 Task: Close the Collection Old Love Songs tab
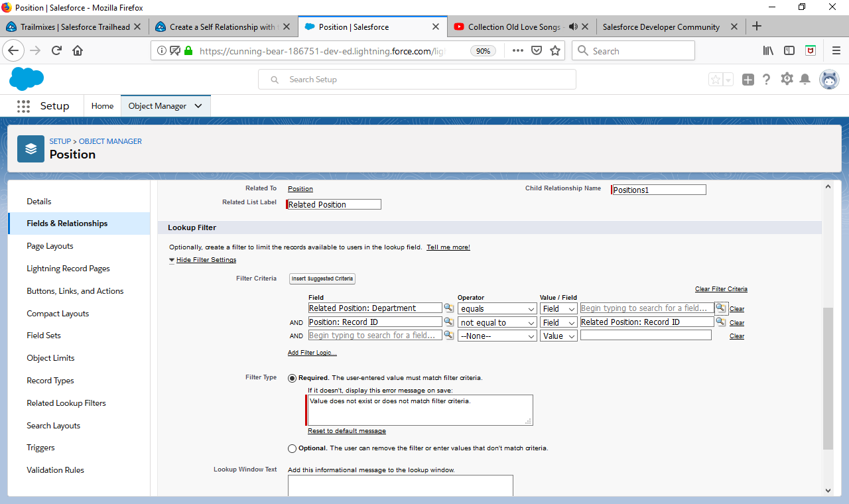pyautogui.click(x=585, y=27)
